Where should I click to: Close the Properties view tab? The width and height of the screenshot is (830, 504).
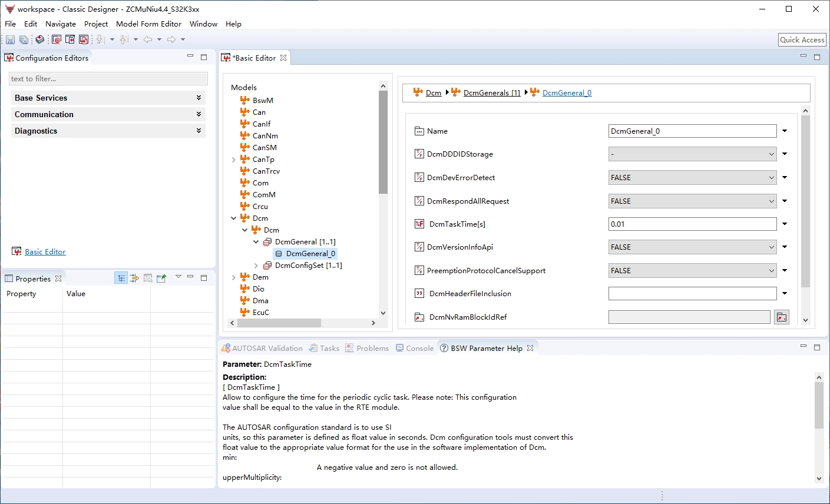(x=58, y=278)
